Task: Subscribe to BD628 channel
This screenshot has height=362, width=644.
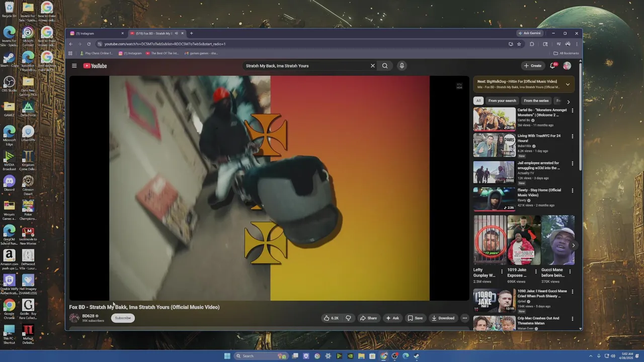Action: tap(123, 318)
